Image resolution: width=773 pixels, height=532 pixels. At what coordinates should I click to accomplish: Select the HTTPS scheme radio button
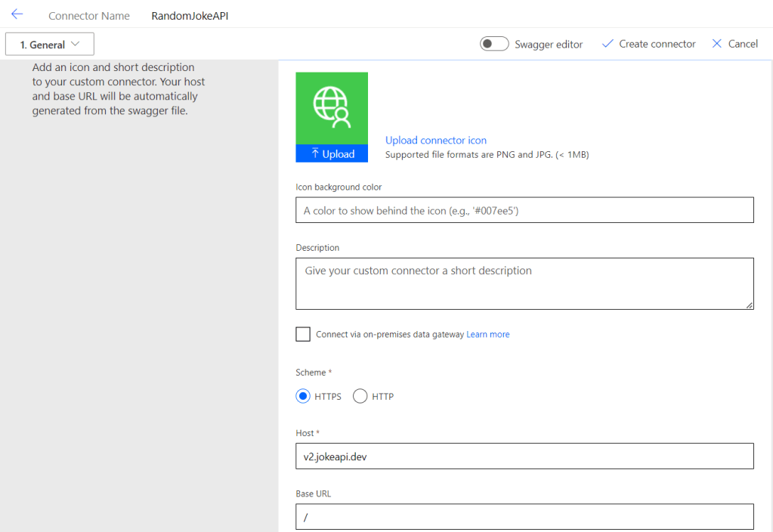[x=303, y=396]
